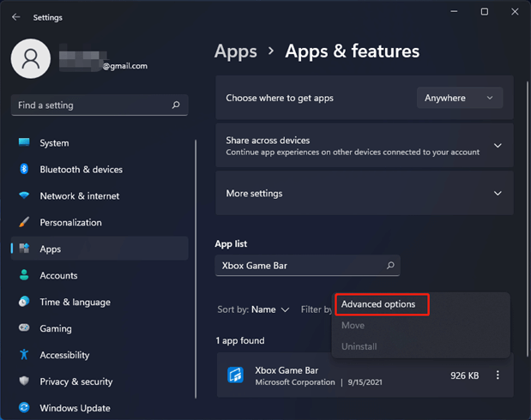Click the user profile avatar
This screenshot has height=420, width=531.
click(31, 58)
